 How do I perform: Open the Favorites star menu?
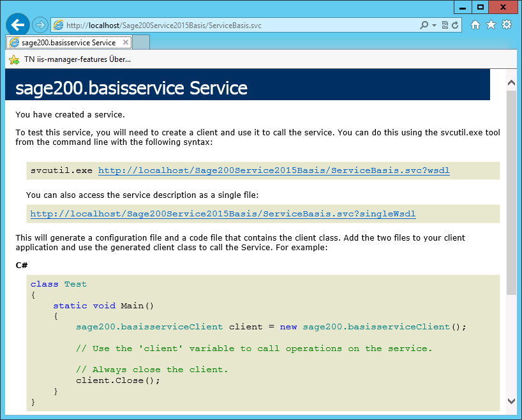click(x=491, y=25)
